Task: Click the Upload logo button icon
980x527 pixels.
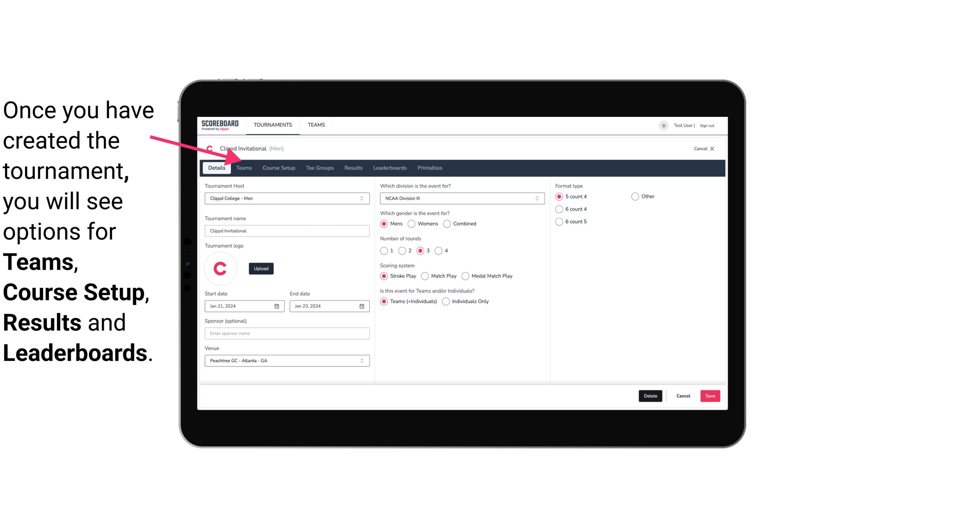Action: (260, 268)
